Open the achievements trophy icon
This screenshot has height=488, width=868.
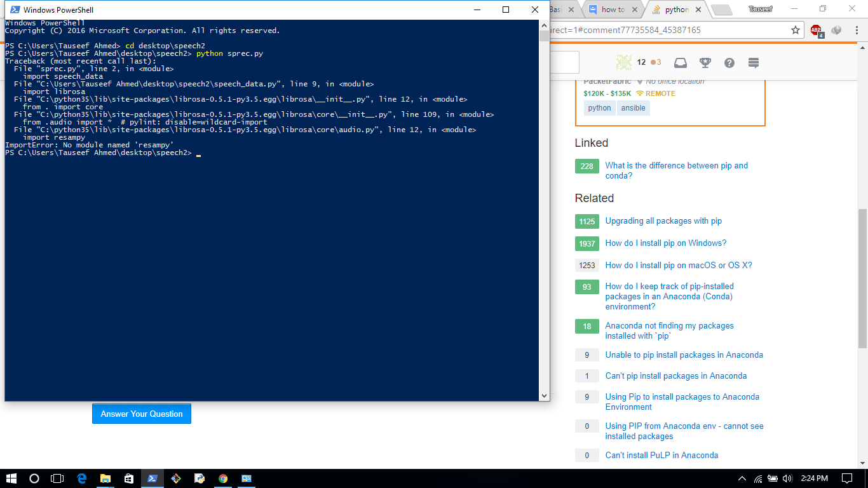(x=705, y=63)
